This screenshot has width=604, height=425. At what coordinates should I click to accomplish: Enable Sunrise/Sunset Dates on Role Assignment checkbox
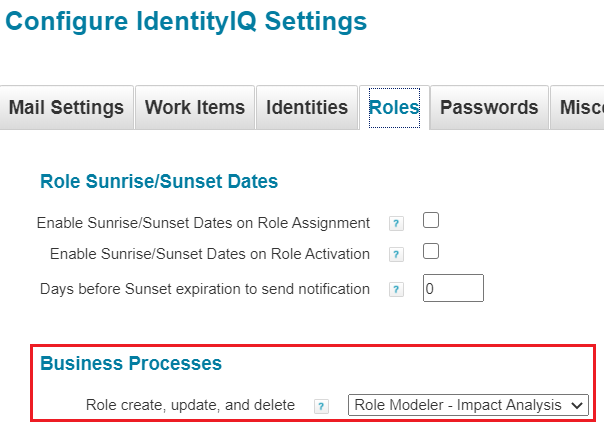[431, 221]
